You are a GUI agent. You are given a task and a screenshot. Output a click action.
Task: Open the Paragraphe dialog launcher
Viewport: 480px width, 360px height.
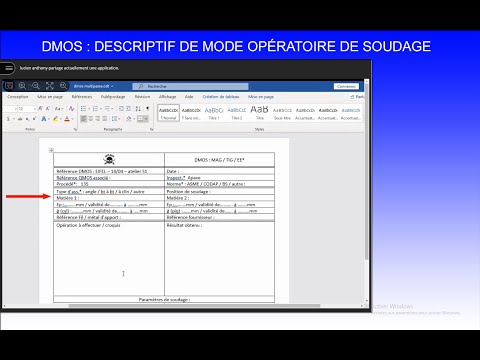pos(152,129)
